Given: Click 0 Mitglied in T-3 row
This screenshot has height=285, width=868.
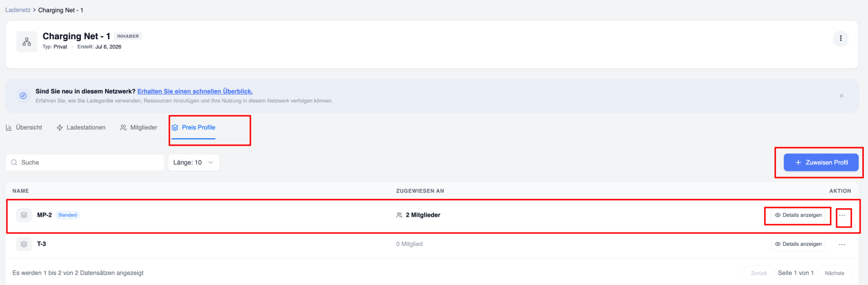Looking at the screenshot, I should click(x=409, y=244).
